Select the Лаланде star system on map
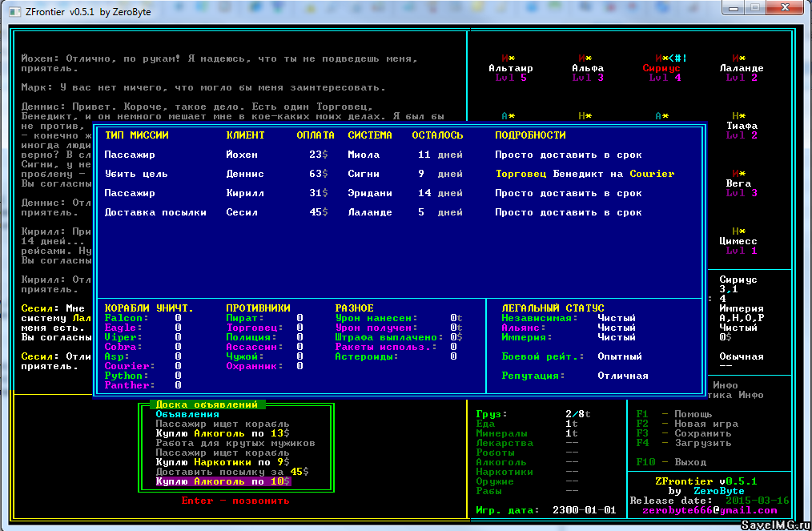This screenshot has width=812, height=531. [741, 68]
